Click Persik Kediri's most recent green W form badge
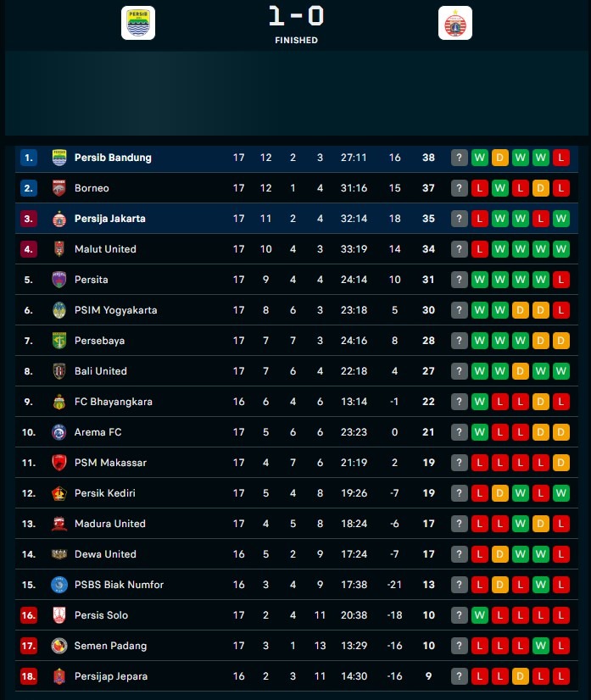 click(561, 493)
